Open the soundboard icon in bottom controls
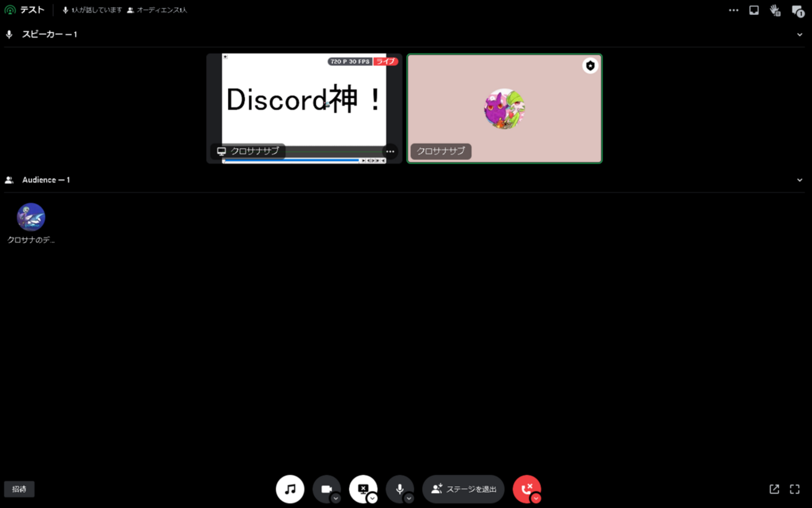 point(290,489)
